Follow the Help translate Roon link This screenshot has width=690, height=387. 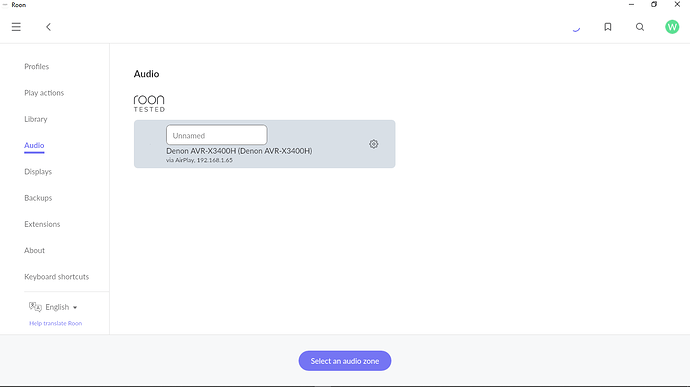tap(55, 323)
